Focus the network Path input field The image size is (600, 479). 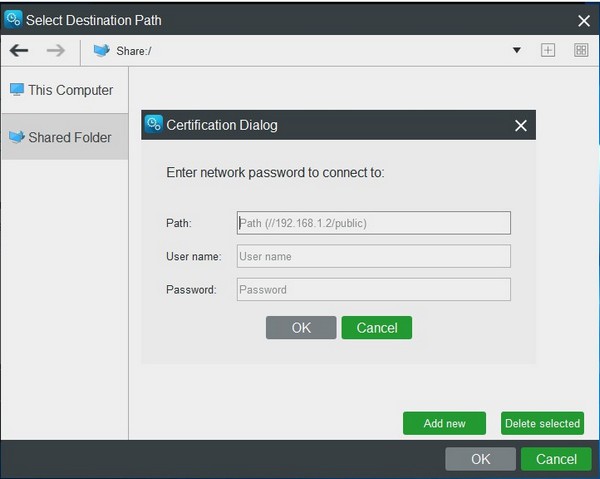pyautogui.click(x=373, y=223)
